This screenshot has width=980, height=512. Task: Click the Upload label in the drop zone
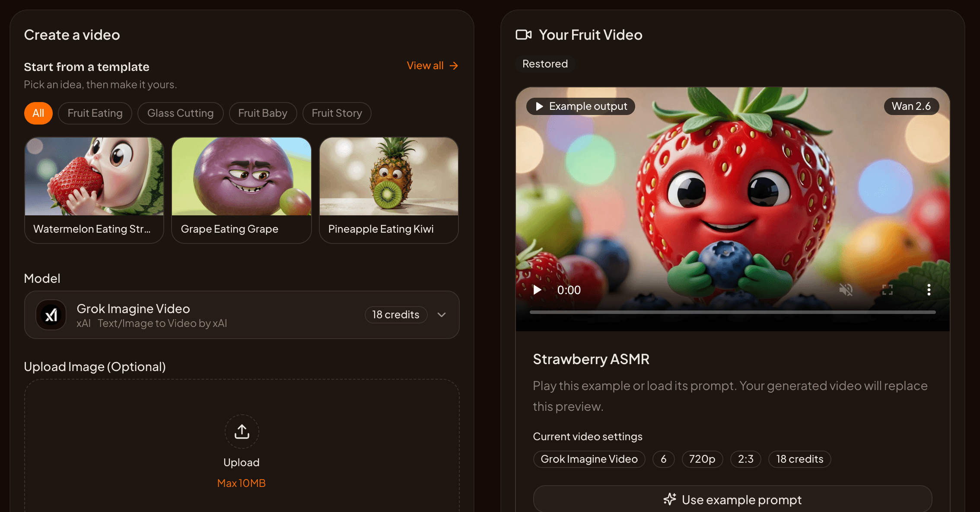coord(242,462)
